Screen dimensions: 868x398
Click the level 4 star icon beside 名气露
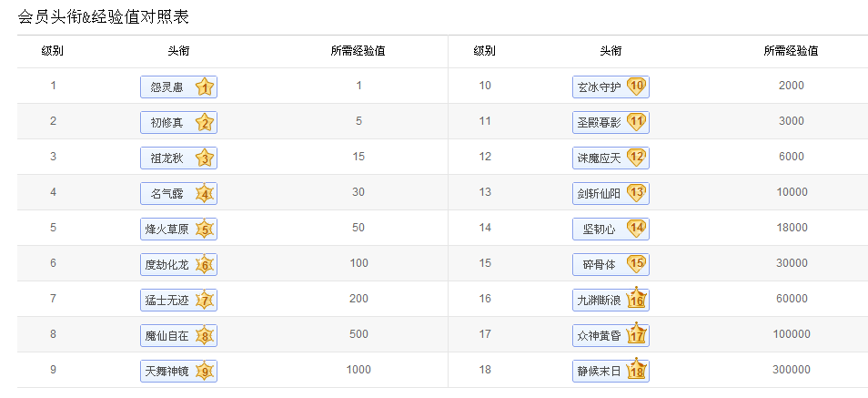click(x=205, y=194)
